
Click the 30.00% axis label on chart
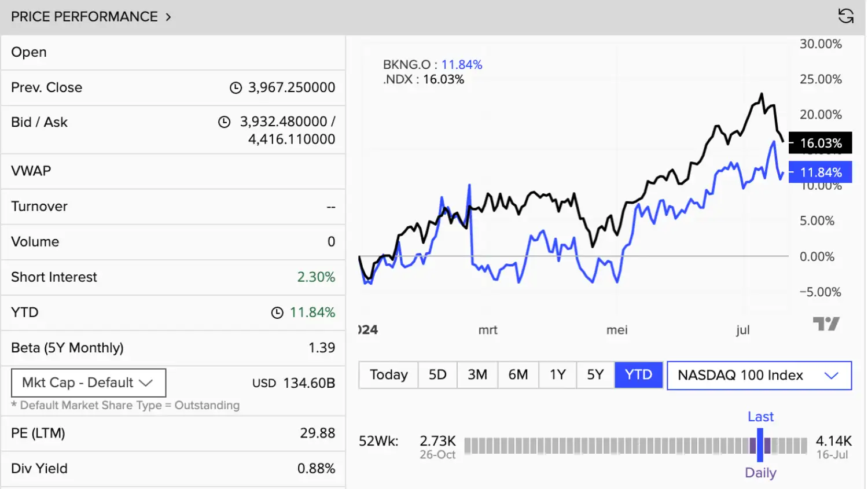tap(821, 44)
